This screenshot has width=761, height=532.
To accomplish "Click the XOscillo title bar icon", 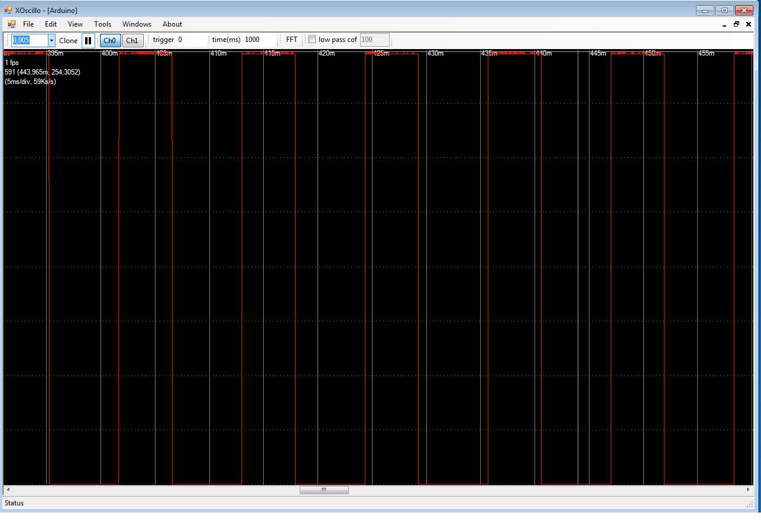I will (x=8, y=10).
